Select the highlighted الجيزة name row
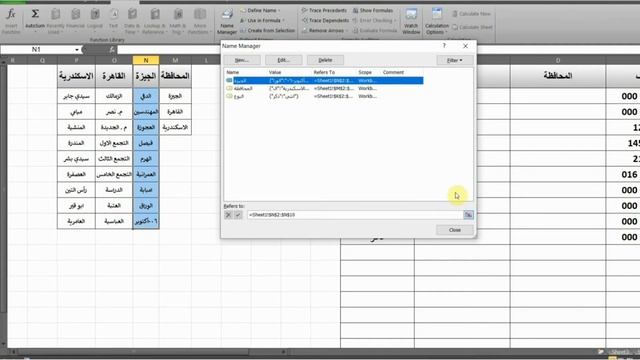Viewport: 640px width, 360px height. 324,80
